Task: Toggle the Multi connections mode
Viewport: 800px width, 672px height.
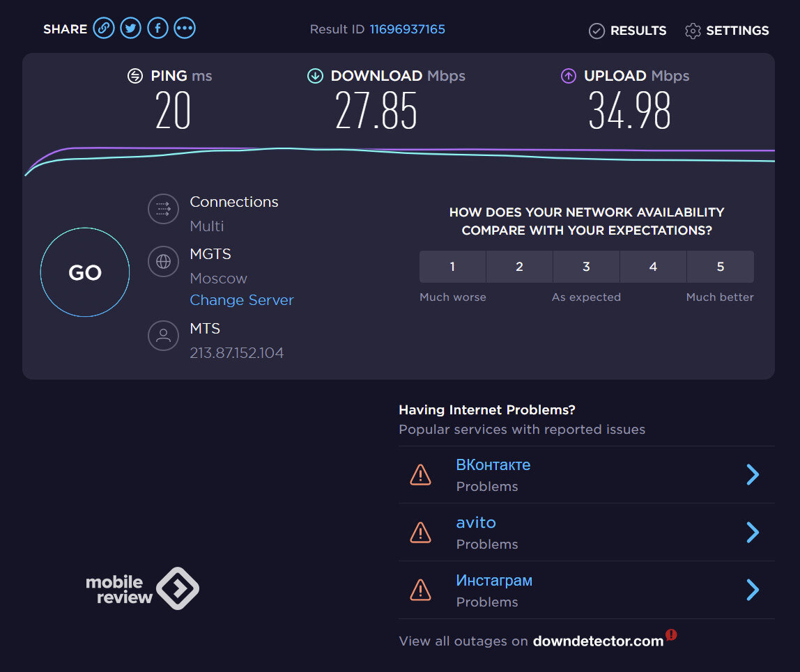Action: tap(207, 226)
